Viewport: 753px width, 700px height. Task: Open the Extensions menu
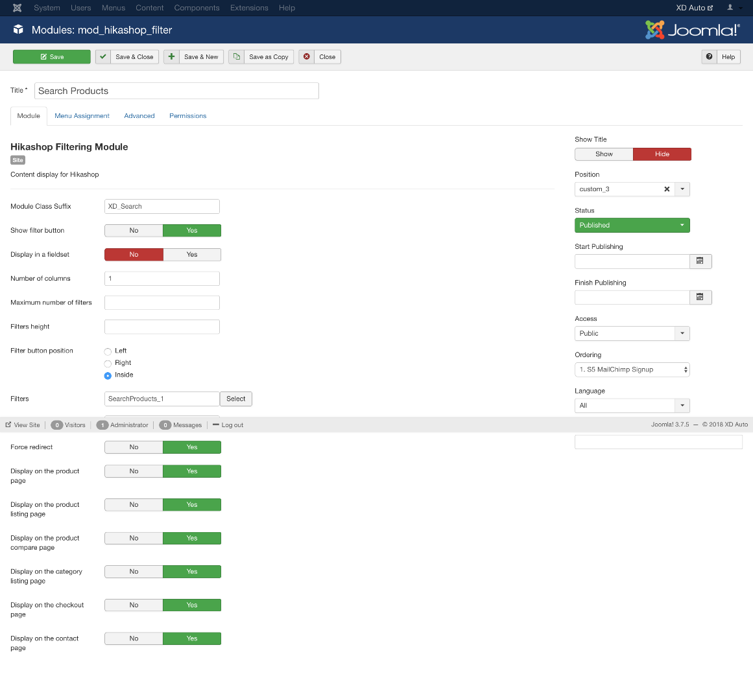(249, 8)
